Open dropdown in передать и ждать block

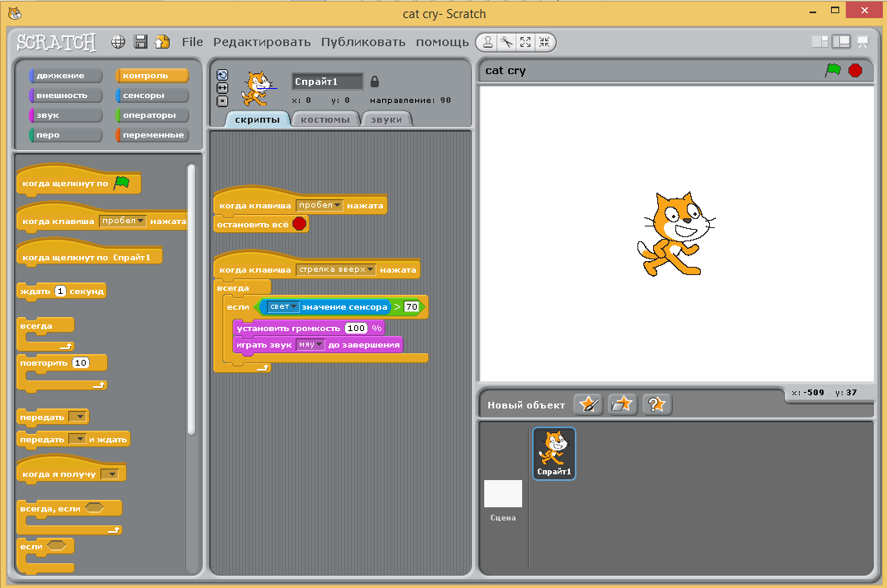point(77,439)
